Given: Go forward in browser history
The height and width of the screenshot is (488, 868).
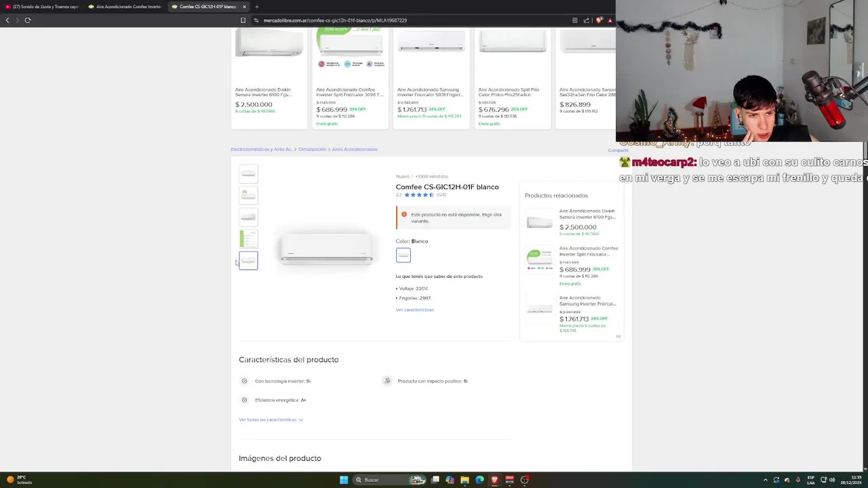Looking at the screenshot, I should pos(17,20).
